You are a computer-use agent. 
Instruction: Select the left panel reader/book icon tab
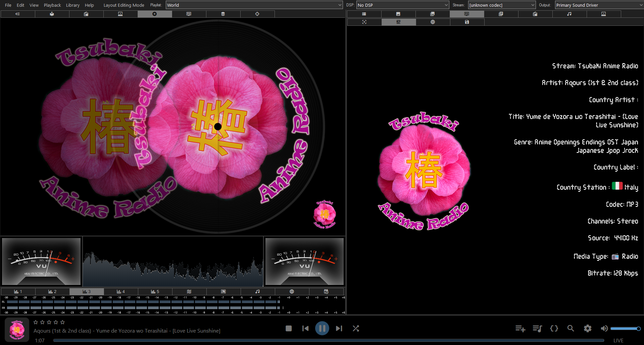pos(52,14)
